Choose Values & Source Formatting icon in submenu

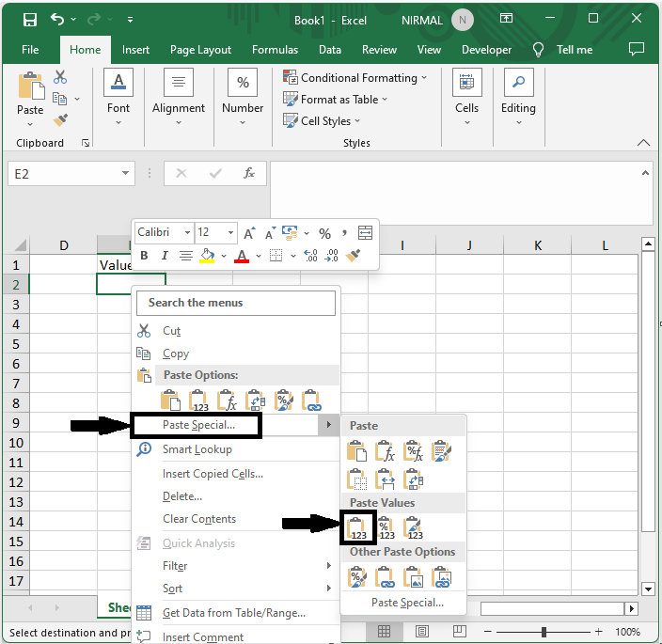coord(414,528)
